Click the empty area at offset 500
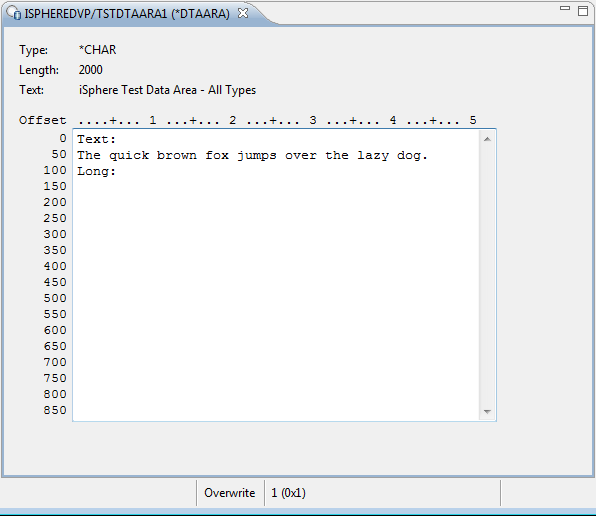The width and height of the screenshot is (596, 516). click(x=276, y=298)
